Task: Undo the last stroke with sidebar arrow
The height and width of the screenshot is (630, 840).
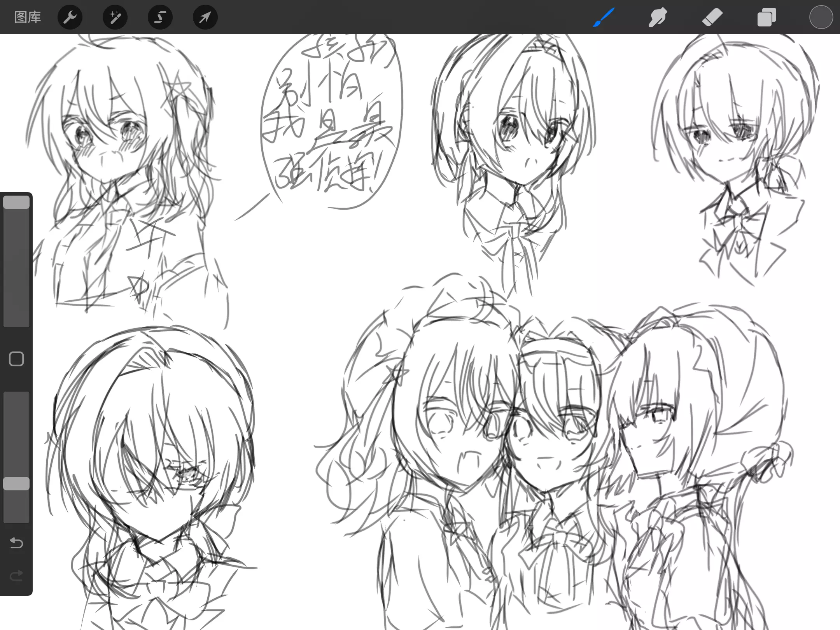Action: click(x=16, y=542)
